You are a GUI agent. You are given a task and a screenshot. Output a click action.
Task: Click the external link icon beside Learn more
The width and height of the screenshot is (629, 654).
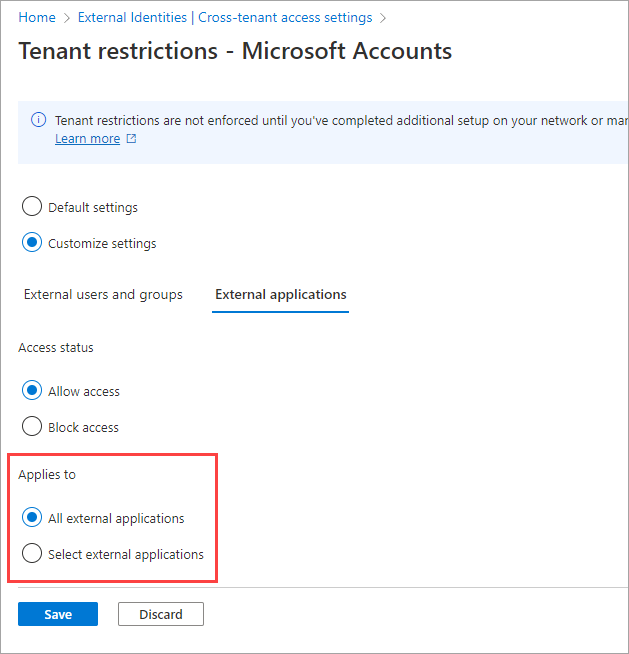[x=131, y=139]
